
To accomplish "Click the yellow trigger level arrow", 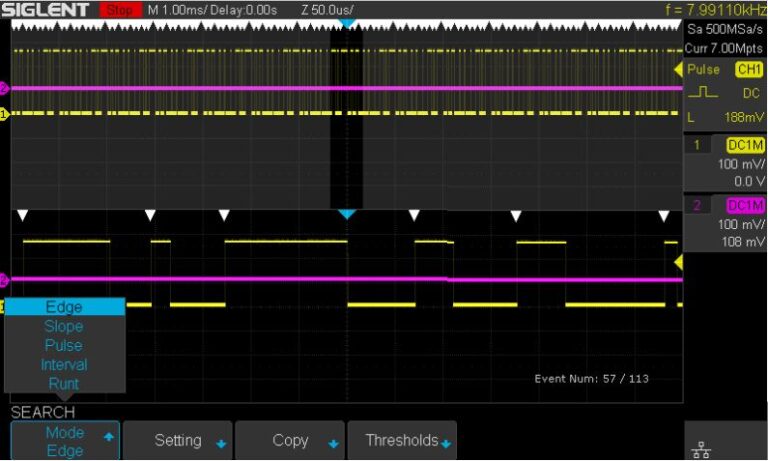I will 679,262.
